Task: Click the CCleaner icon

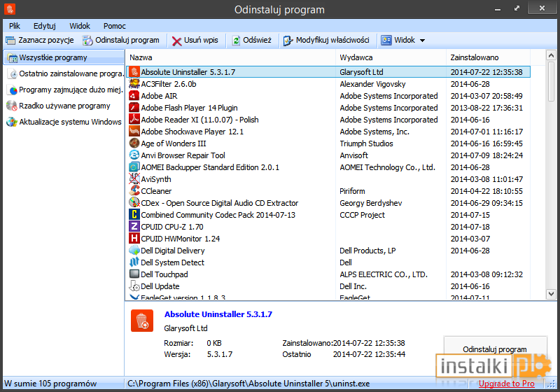Action: pyautogui.click(x=134, y=190)
